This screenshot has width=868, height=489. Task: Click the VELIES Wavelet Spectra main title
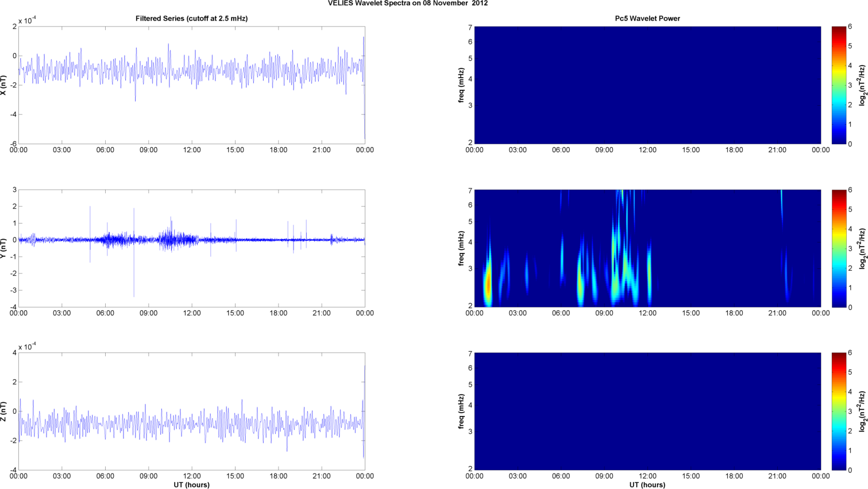tap(408, 3)
